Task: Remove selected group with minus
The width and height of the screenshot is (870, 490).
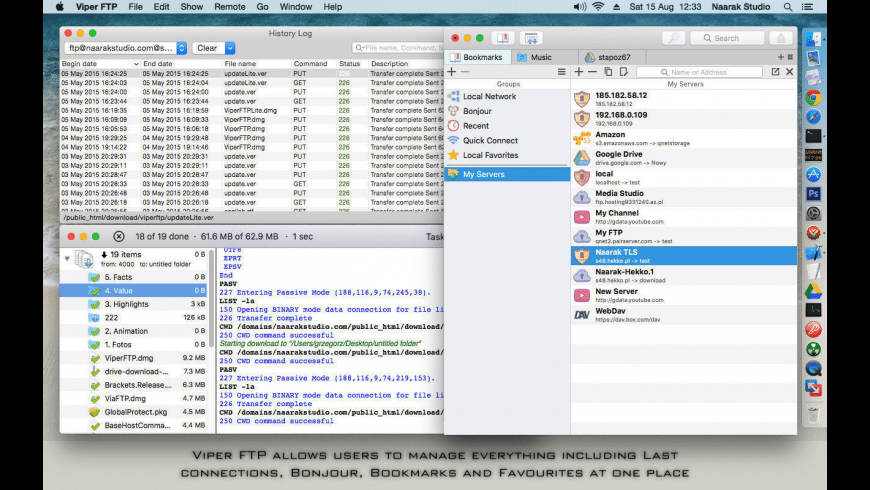Action: click(465, 72)
